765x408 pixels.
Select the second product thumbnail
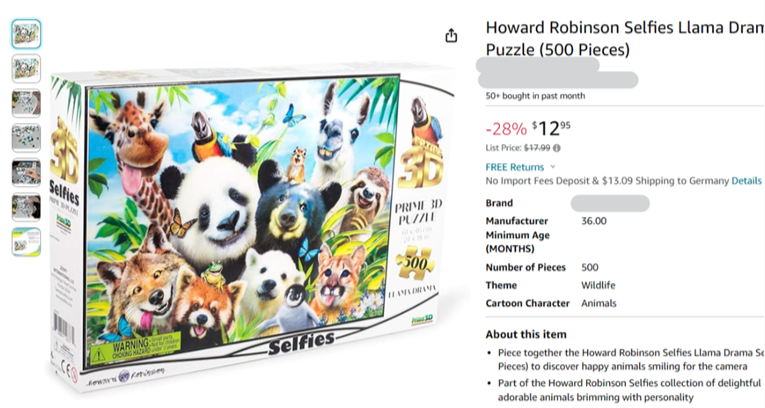click(x=26, y=68)
